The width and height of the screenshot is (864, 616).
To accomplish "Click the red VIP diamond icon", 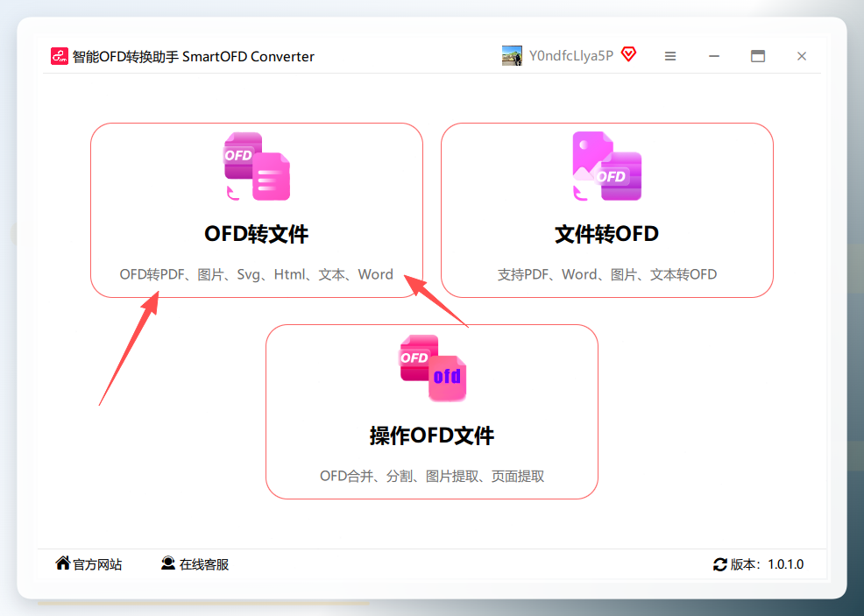I will pyautogui.click(x=628, y=54).
